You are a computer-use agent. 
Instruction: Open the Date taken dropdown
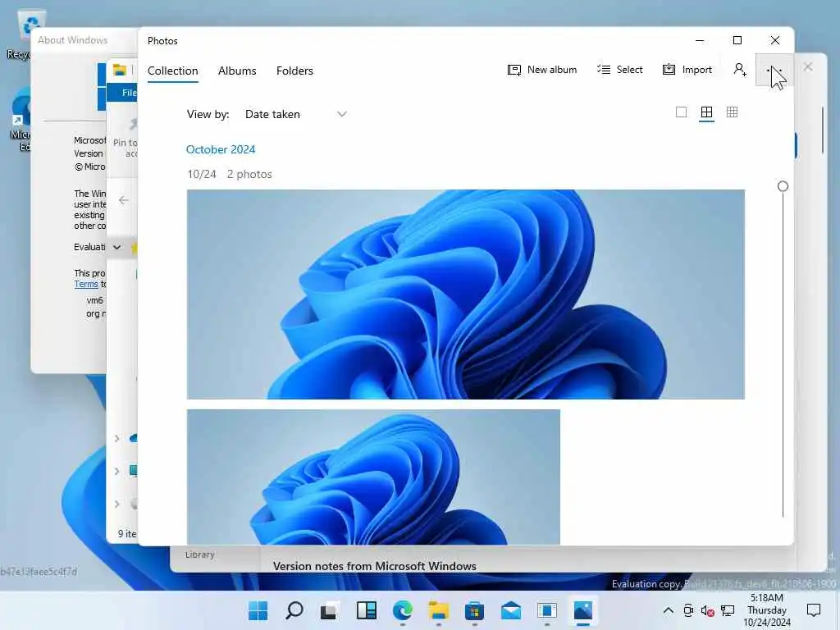pyautogui.click(x=295, y=114)
